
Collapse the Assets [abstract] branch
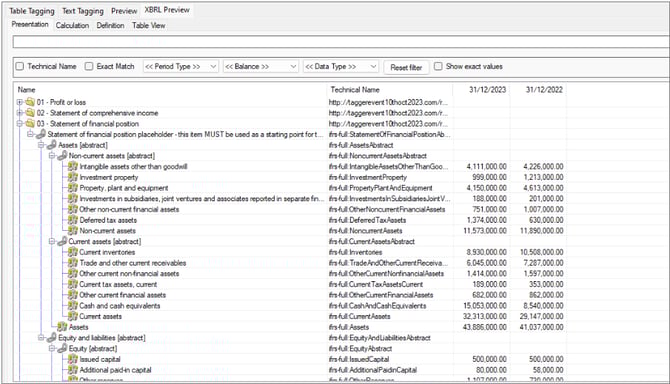[41, 145]
